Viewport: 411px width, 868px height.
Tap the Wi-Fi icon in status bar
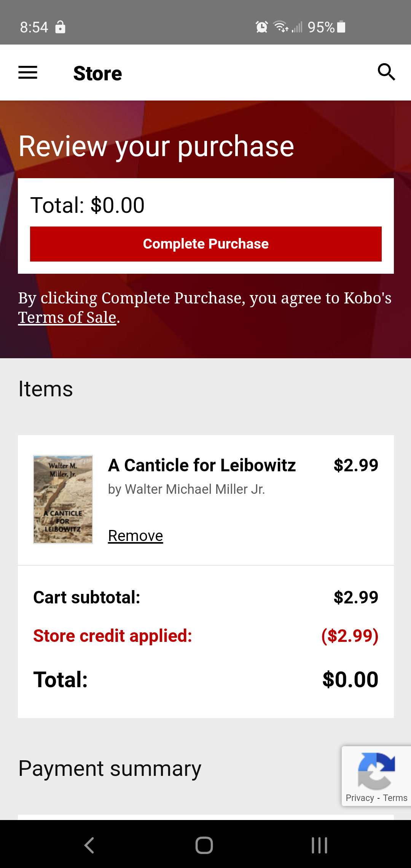point(280,27)
